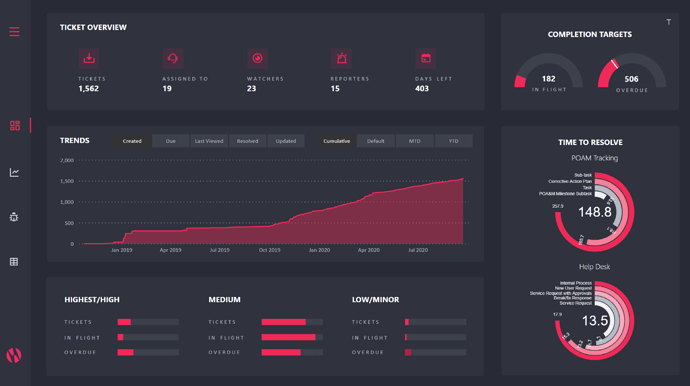Click the assigned to value 19
Screen dimensions: 690x386
[x=167, y=88]
